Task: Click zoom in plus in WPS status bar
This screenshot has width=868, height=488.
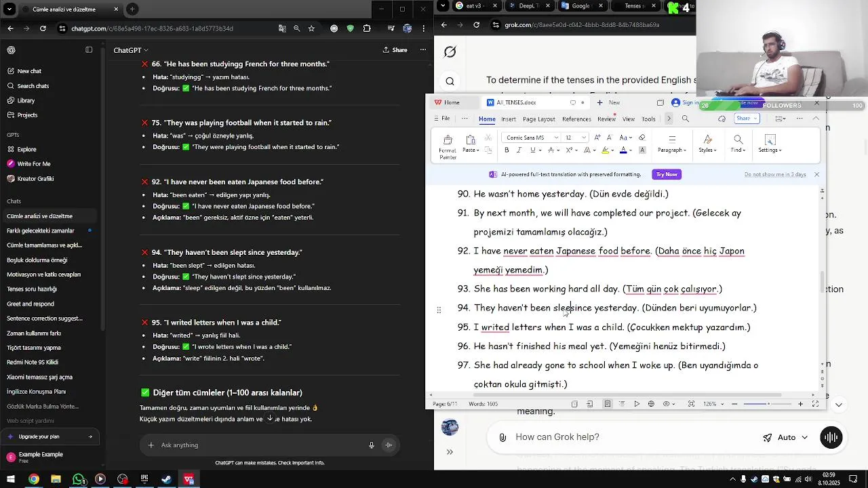Action: click(800, 404)
